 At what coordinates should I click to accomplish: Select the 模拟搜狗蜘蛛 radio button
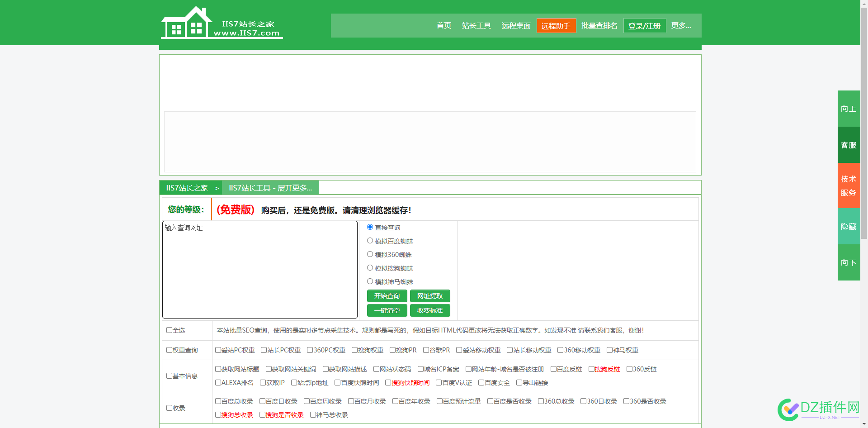click(370, 268)
